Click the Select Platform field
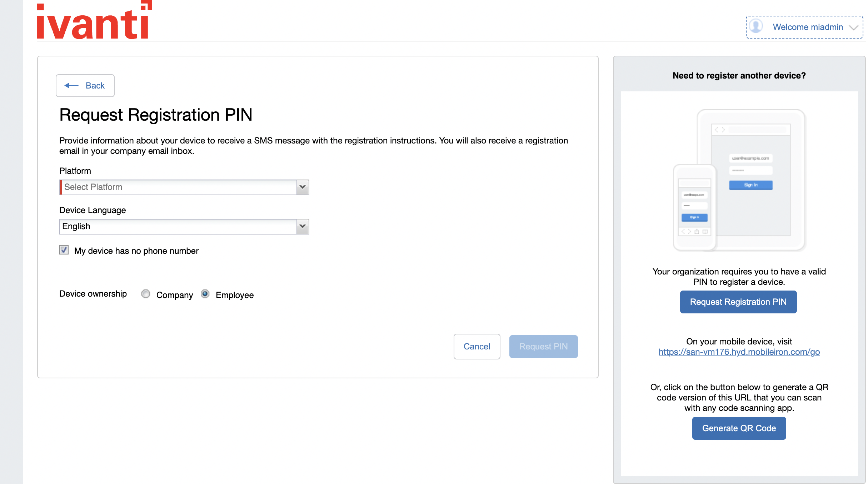This screenshot has height=484, width=868. pos(179,187)
